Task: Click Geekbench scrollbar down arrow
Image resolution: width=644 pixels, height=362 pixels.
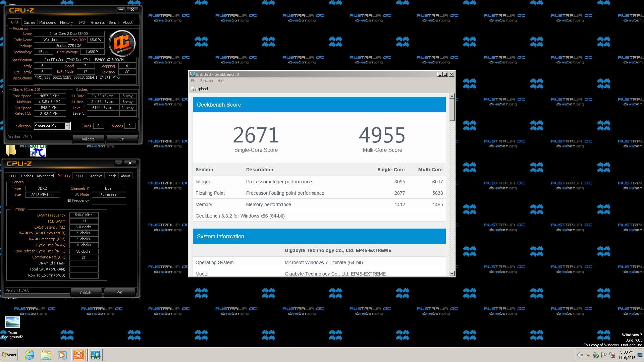Action: coord(452,274)
